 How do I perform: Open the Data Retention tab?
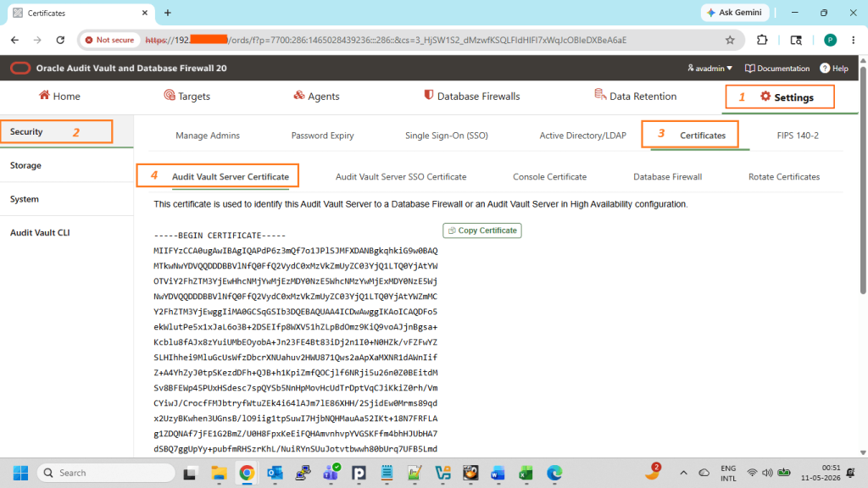(636, 96)
